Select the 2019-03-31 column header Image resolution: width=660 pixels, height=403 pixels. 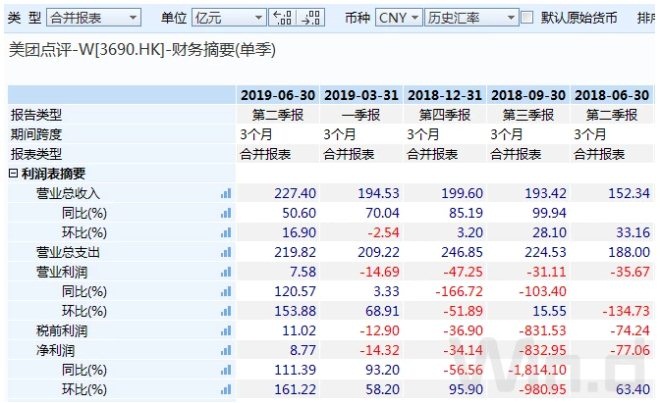361,95
